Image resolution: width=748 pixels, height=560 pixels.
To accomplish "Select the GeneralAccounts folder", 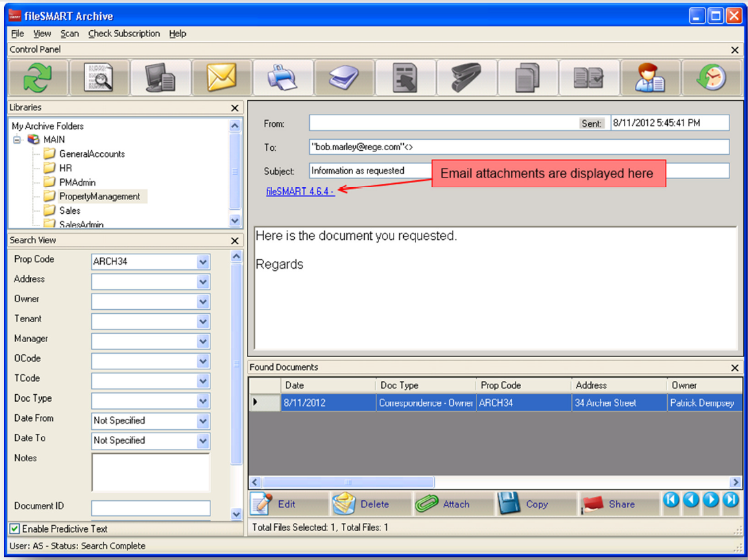I will [92, 154].
